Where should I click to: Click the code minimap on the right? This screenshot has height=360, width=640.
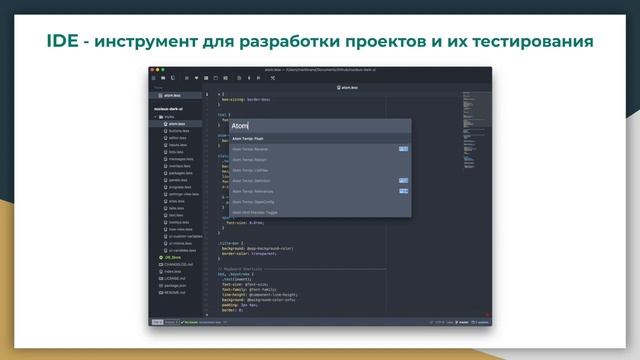click(x=476, y=130)
